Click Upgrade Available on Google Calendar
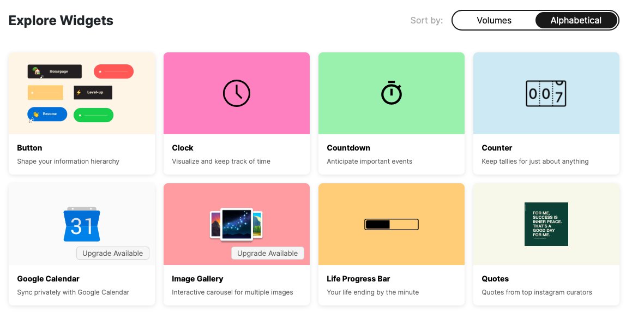Image resolution: width=644 pixels, height=312 pixels. pos(113,253)
